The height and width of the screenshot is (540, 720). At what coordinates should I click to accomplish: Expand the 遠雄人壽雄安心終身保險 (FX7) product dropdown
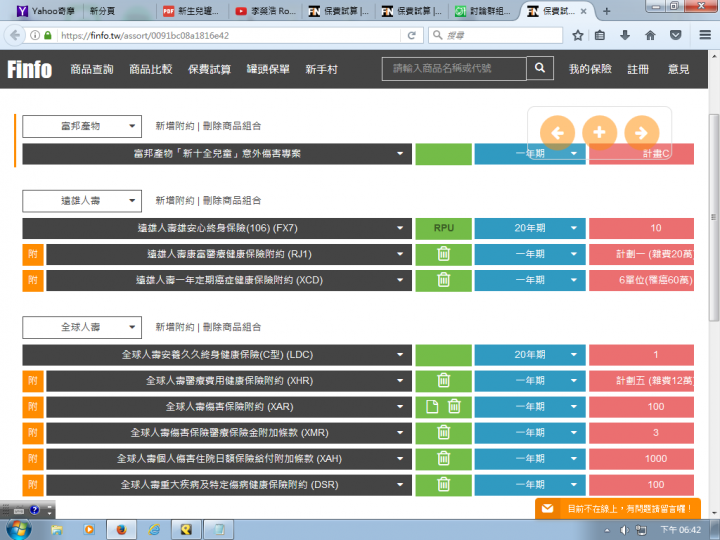(x=217, y=228)
